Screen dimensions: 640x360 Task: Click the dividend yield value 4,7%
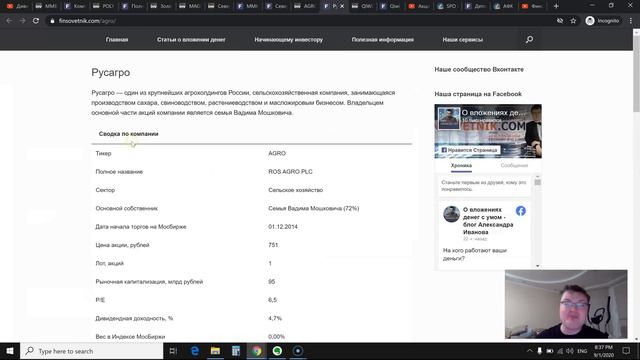point(275,318)
